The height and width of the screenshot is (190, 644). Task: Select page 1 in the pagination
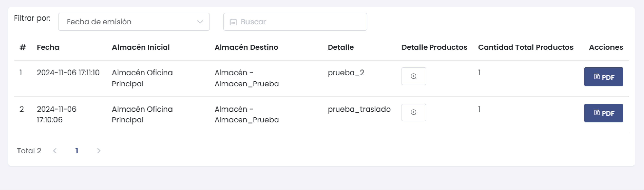(x=77, y=151)
